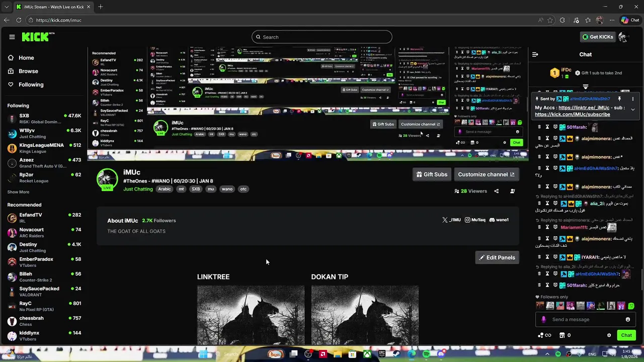Click the green Chat send button
This screenshot has width=644, height=362.
pos(626,335)
